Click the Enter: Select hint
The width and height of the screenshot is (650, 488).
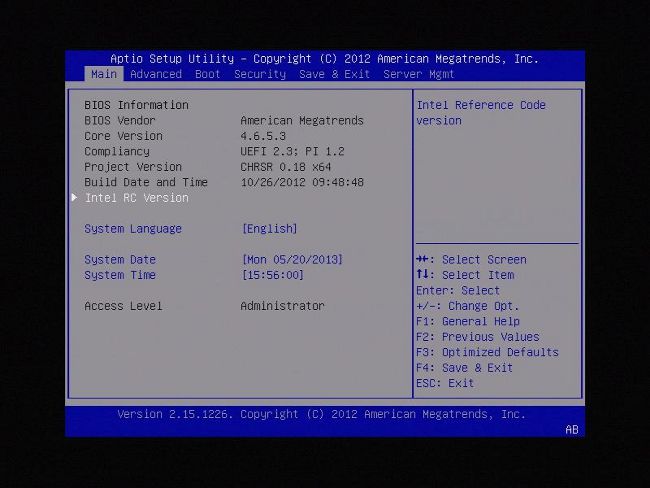point(458,291)
